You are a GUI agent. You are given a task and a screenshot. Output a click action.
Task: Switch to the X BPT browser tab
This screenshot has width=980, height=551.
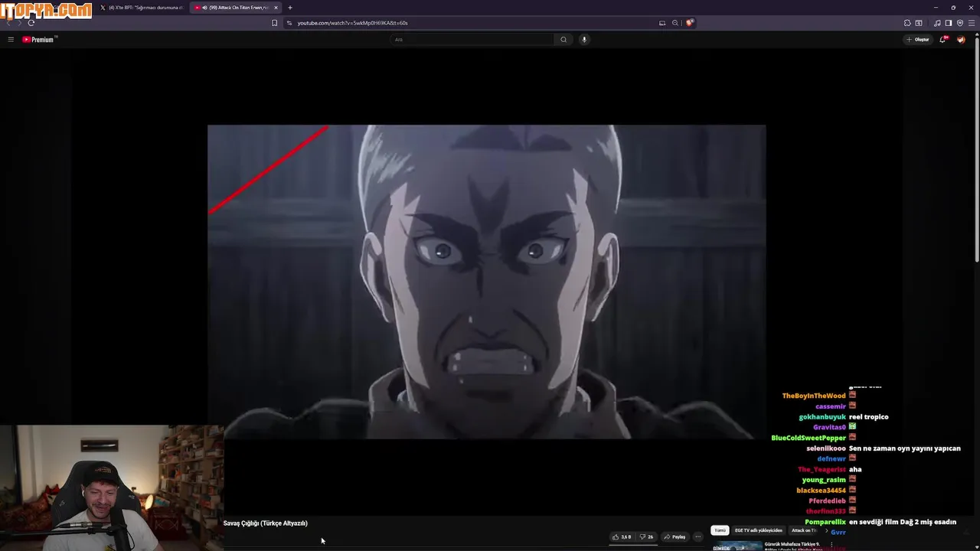click(142, 8)
